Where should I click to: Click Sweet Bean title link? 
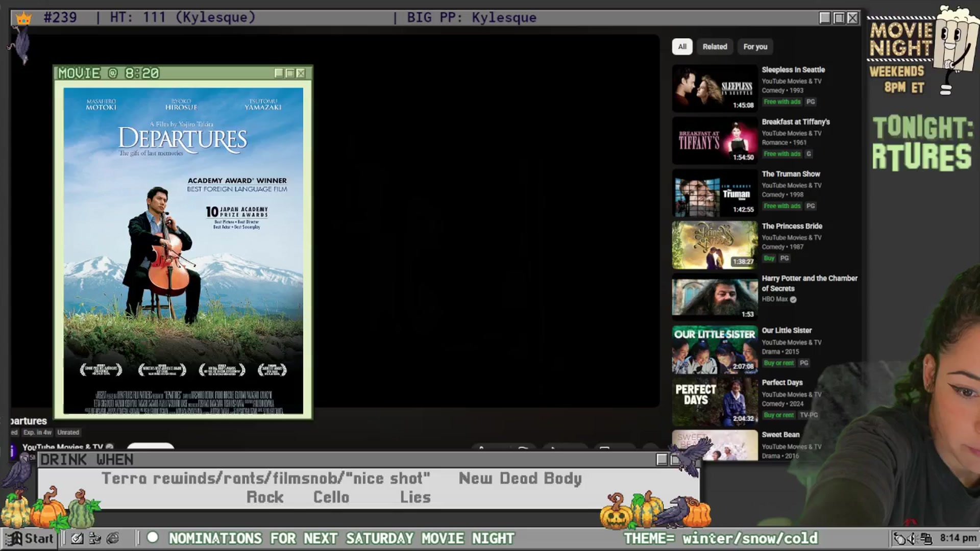tap(780, 435)
